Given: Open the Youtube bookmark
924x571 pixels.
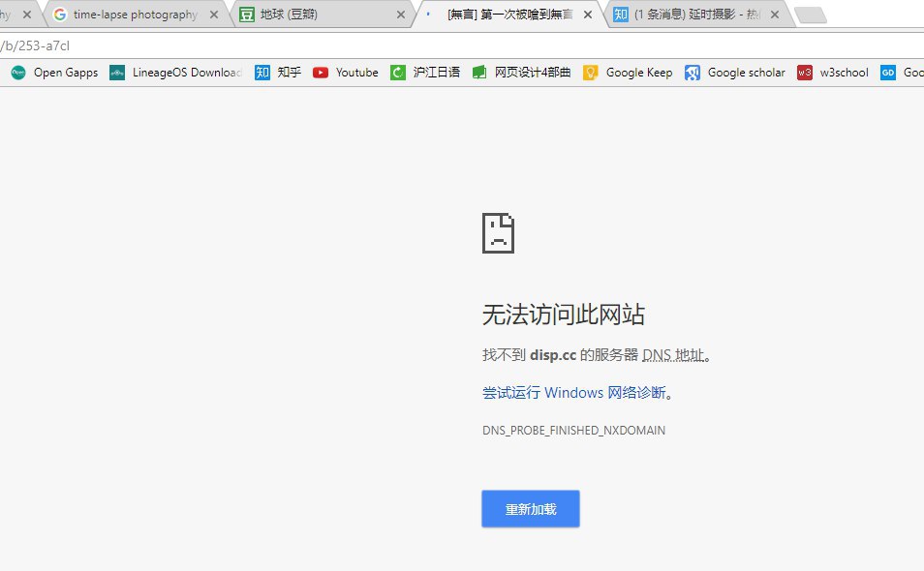Looking at the screenshot, I should pos(346,73).
